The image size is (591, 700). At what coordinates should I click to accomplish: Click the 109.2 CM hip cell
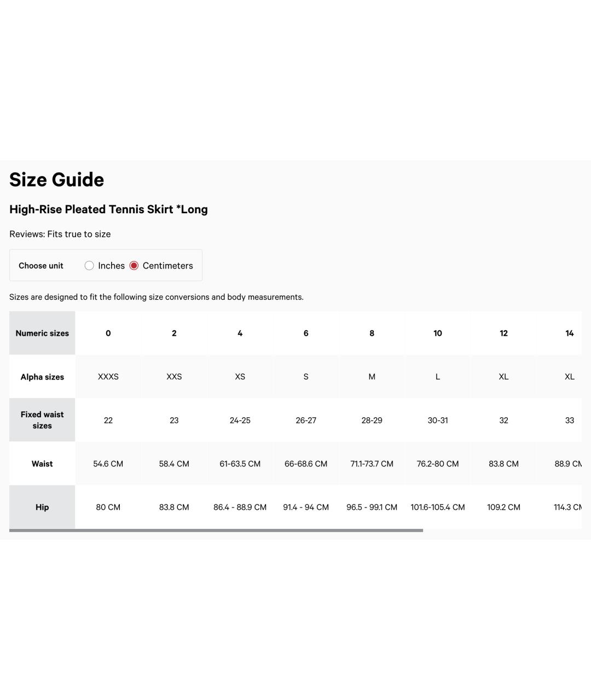[503, 507]
